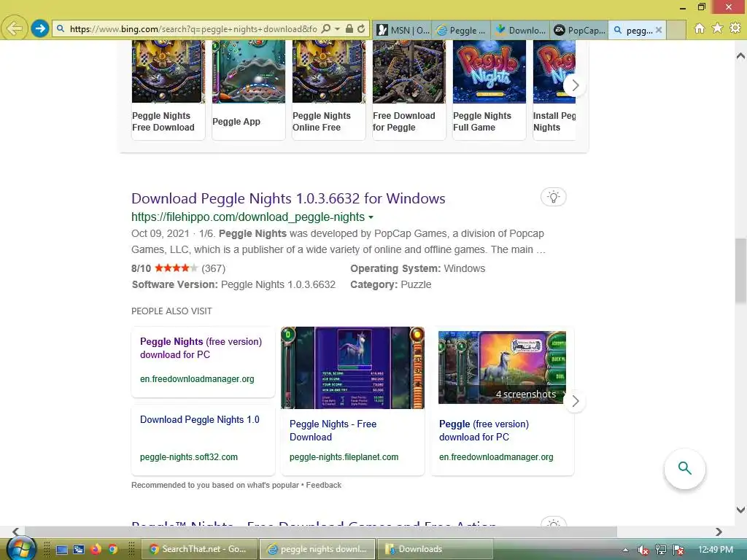Click the security lock icon in address bar
The height and width of the screenshot is (560, 747).
pos(349,28)
